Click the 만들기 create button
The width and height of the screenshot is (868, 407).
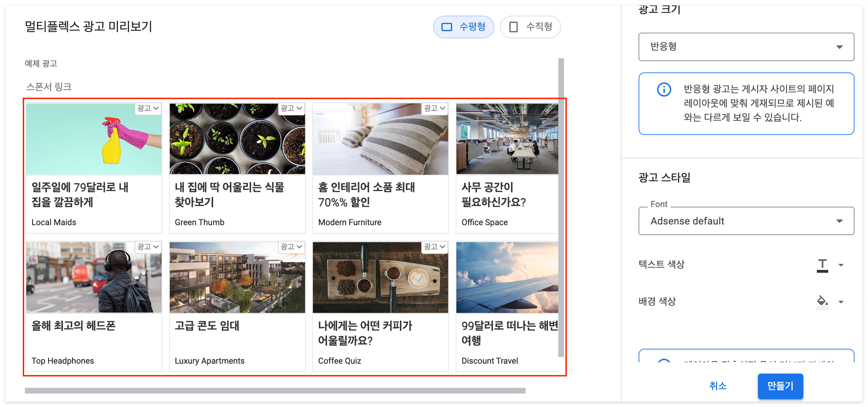[780, 386]
